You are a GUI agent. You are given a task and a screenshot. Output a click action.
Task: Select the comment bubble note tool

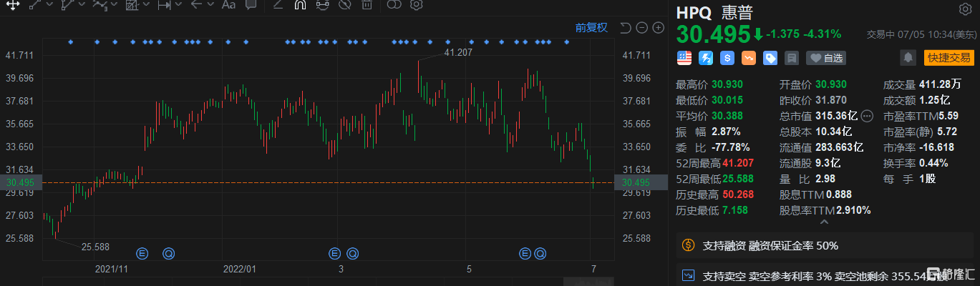pos(251,4)
